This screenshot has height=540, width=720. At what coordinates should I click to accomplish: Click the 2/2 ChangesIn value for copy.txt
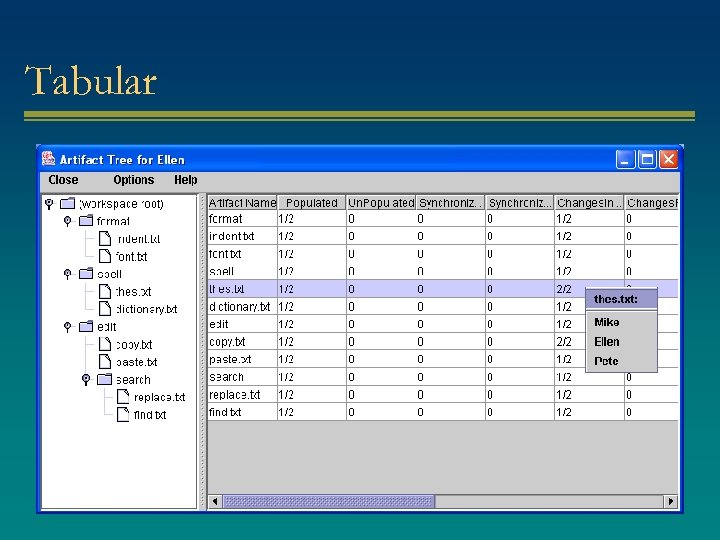click(x=564, y=342)
